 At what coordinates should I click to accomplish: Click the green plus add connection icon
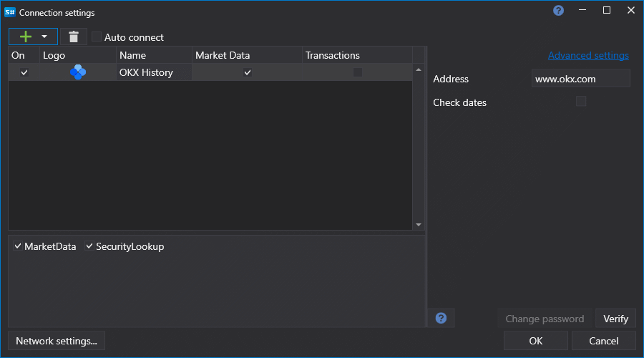[x=26, y=37]
